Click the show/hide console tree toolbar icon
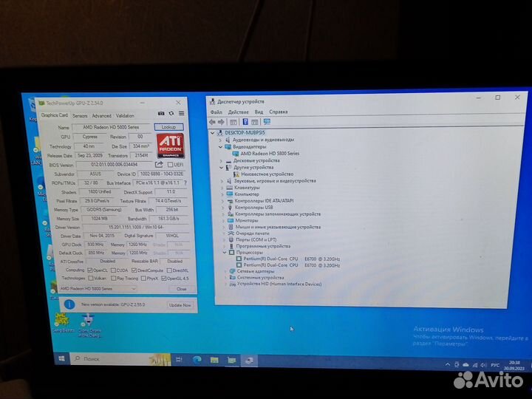The image size is (532, 399). coord(233,122)
